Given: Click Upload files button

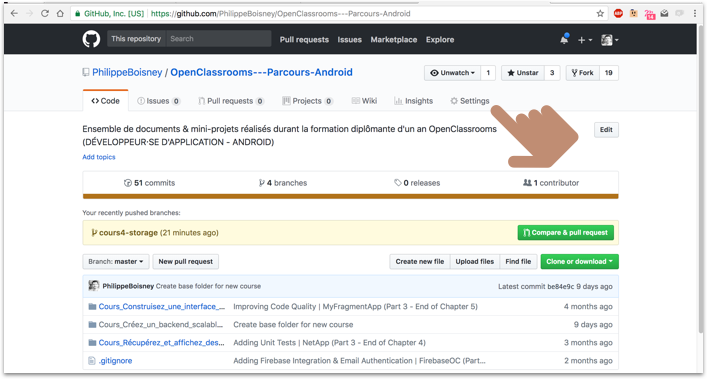Looking at the screenshot, I should pyautogui.click(x=475, y=262).
